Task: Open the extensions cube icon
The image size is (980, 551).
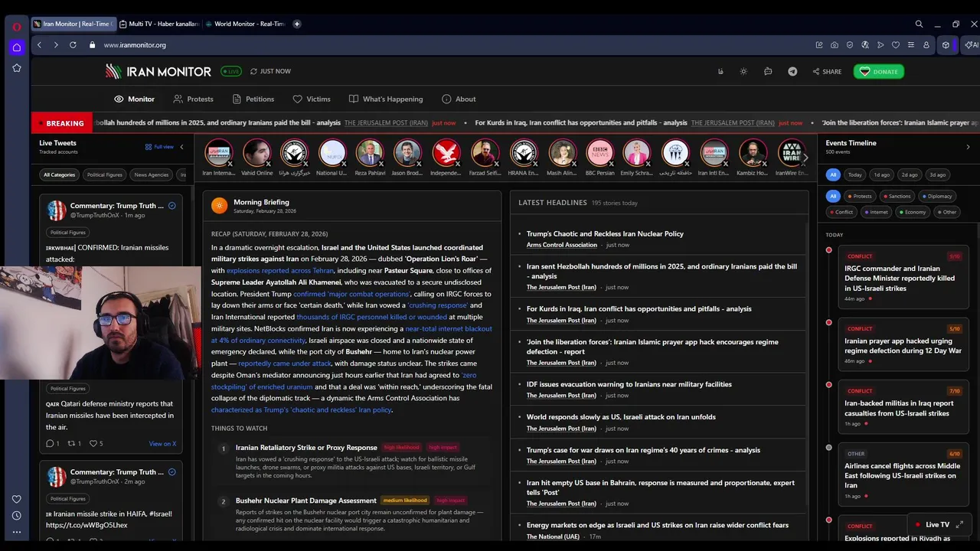Action: (x=946, y=45)
